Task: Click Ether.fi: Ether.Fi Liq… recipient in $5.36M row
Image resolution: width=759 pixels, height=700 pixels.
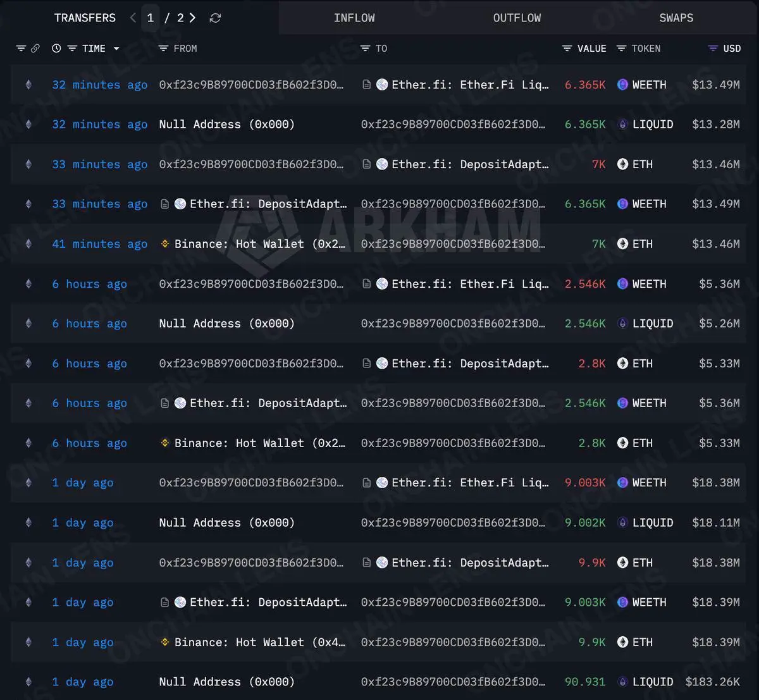Action: 470,284
